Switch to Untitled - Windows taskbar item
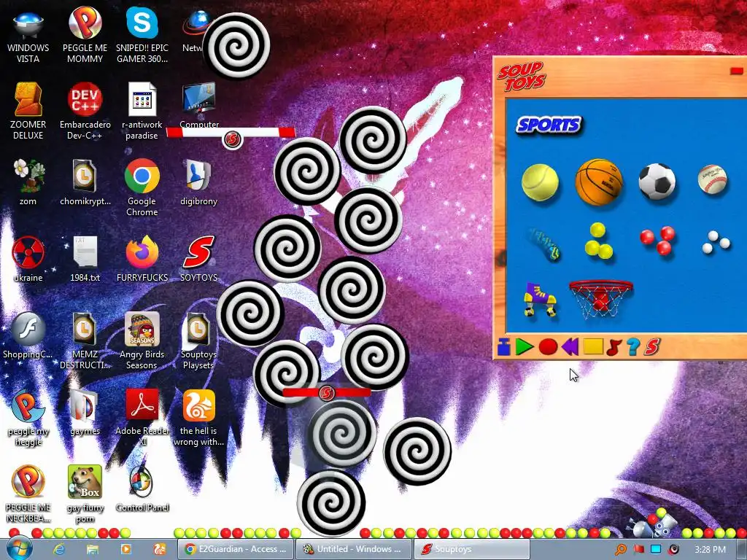The image size is (747, 560). (354, 549)
